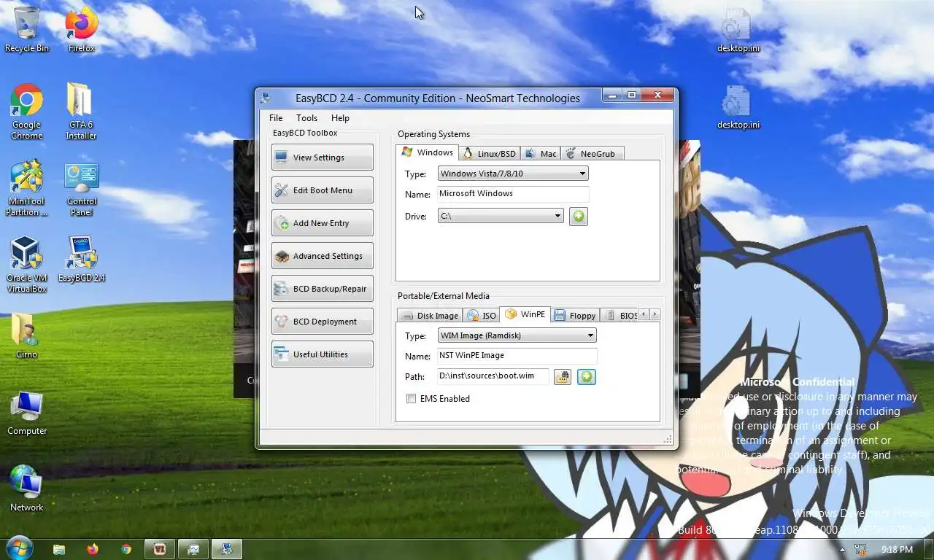
Task: Click the EasyBCD window resize grip
Action: pyautogui.click(x=668, y=440)
